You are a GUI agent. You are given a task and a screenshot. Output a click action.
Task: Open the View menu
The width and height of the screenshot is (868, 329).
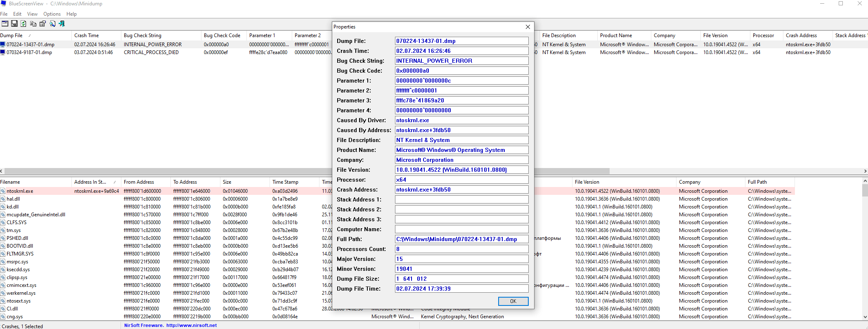pyautogui.click(x=32, y=14)
